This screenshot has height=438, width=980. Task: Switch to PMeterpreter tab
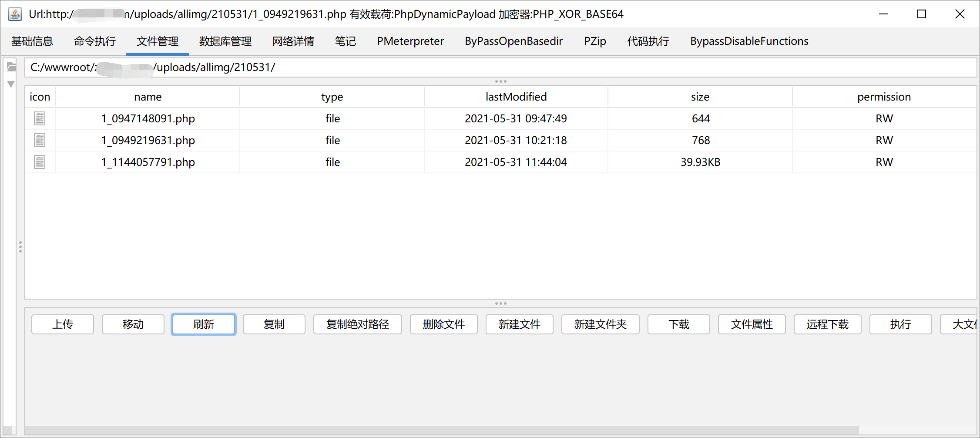coord(410,41)
